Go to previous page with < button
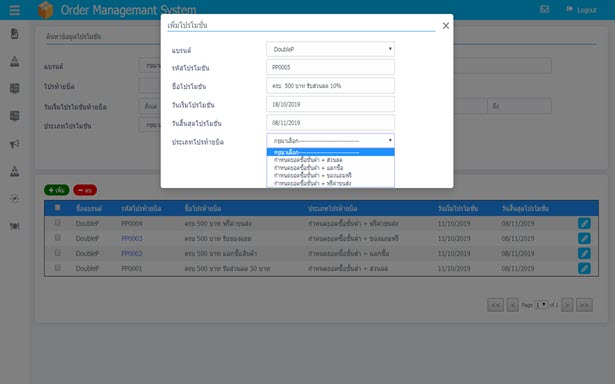Image resolution: width=615 pixels, height=384 pixels. [513, 305]
